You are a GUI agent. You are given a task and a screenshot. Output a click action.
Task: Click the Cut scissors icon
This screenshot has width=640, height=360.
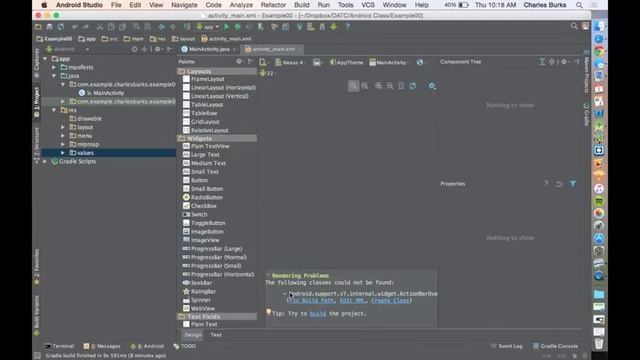pos(100,27)
